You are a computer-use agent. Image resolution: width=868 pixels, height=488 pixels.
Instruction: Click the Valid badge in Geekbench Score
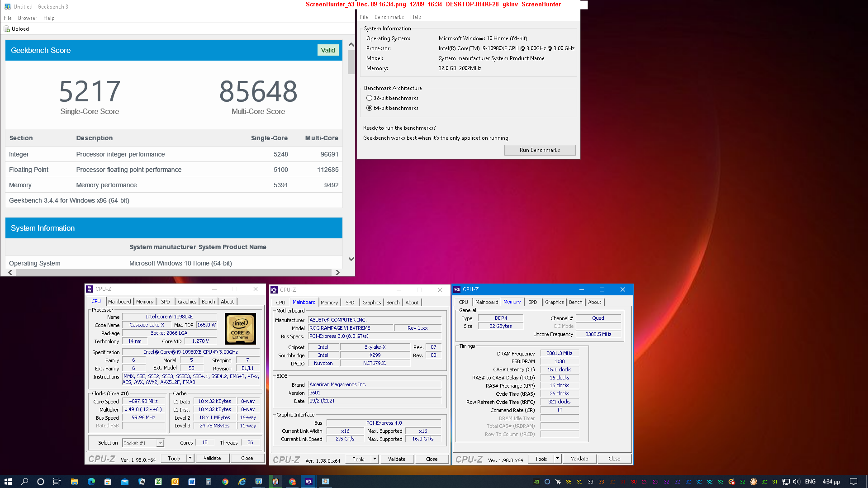pyautogui.click(x=328, y=50)
